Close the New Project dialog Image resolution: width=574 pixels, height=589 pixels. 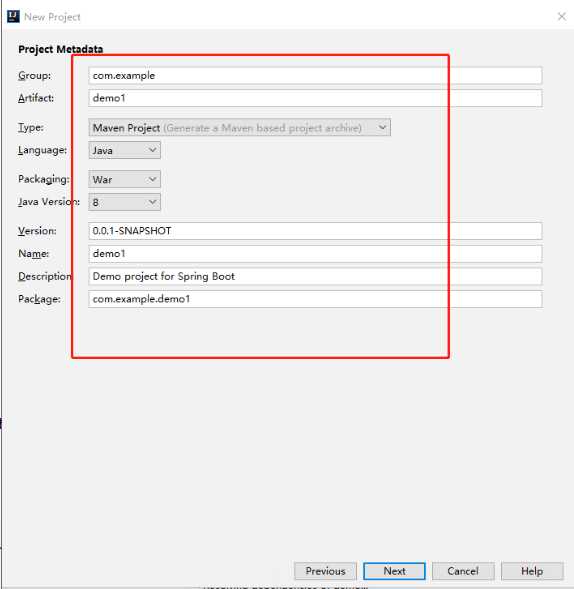click(x=561, y=17)
